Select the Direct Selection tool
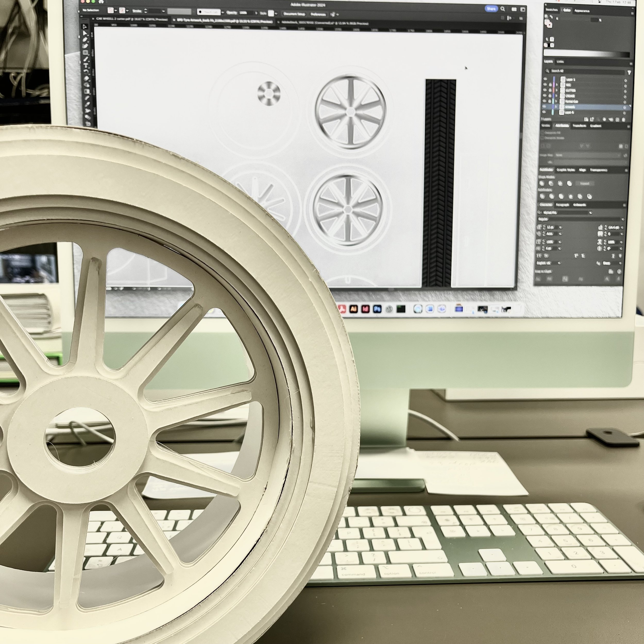 click(85, 34)
